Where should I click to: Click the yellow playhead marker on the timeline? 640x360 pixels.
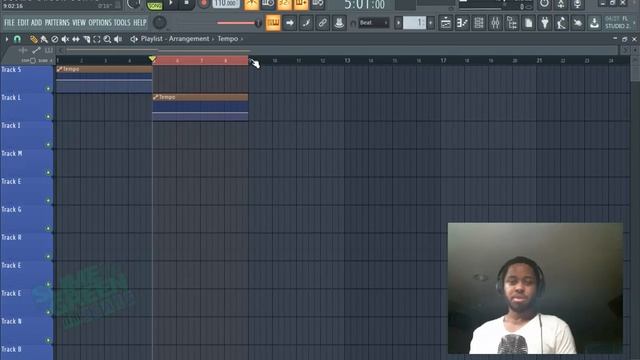tap(152, 60)
